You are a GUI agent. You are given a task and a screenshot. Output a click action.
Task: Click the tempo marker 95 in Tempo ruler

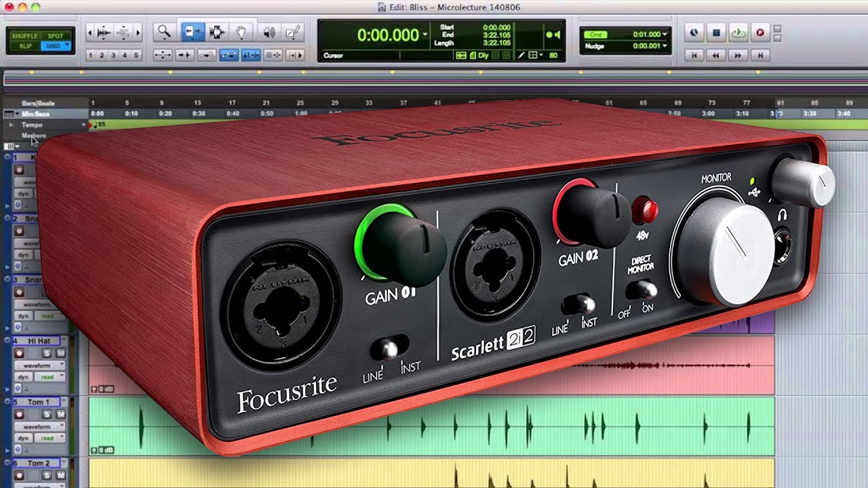(x=98, y=125)
